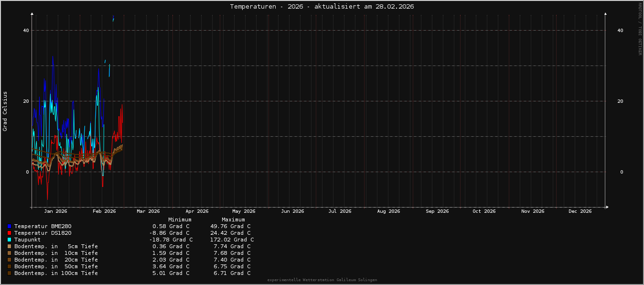This screenshot has width=644, height=285.
Task: Click the Minimum column header
Action: coord(180,219)
